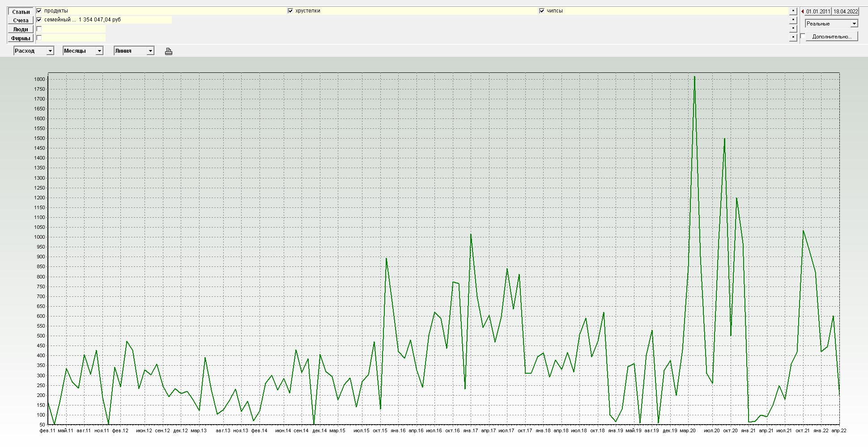Click the Счета button
868x447 pixels.
[21, 21]
